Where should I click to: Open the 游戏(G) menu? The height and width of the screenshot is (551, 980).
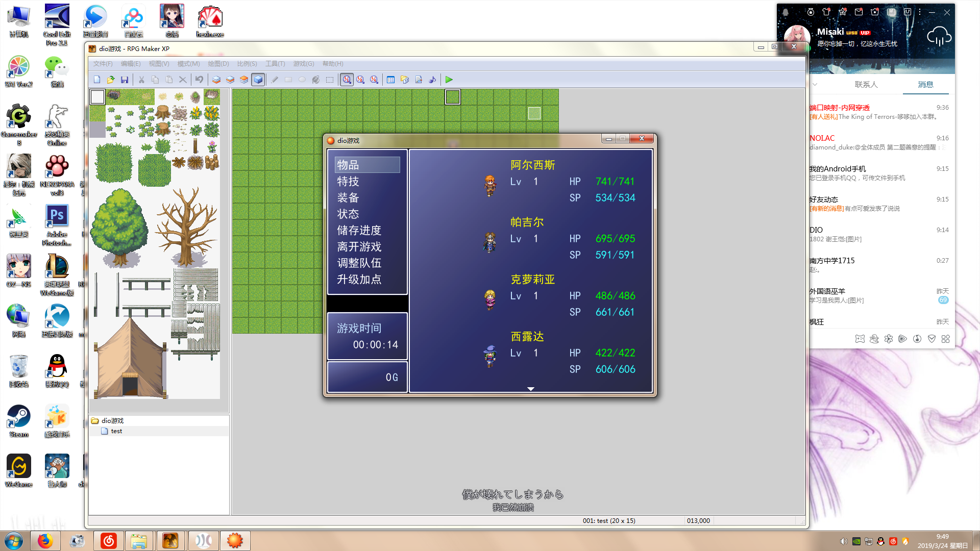pyautogui.click(x=304, y=64)
